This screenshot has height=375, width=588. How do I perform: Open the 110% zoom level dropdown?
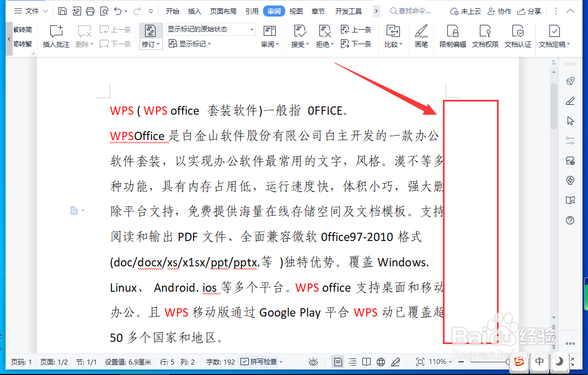coord(440,362)
